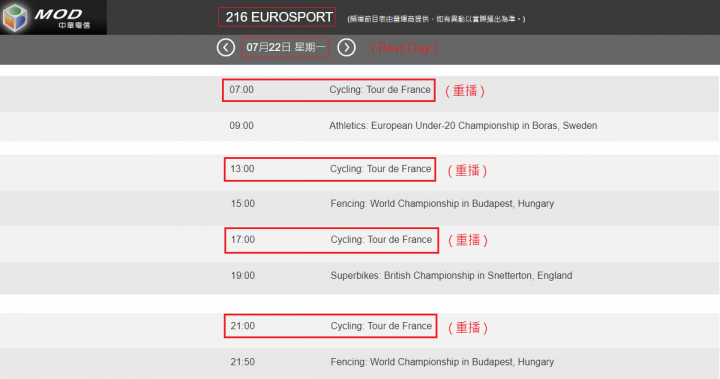
Task: Click the red Rest Day annotation
Action: pos(405,47)
